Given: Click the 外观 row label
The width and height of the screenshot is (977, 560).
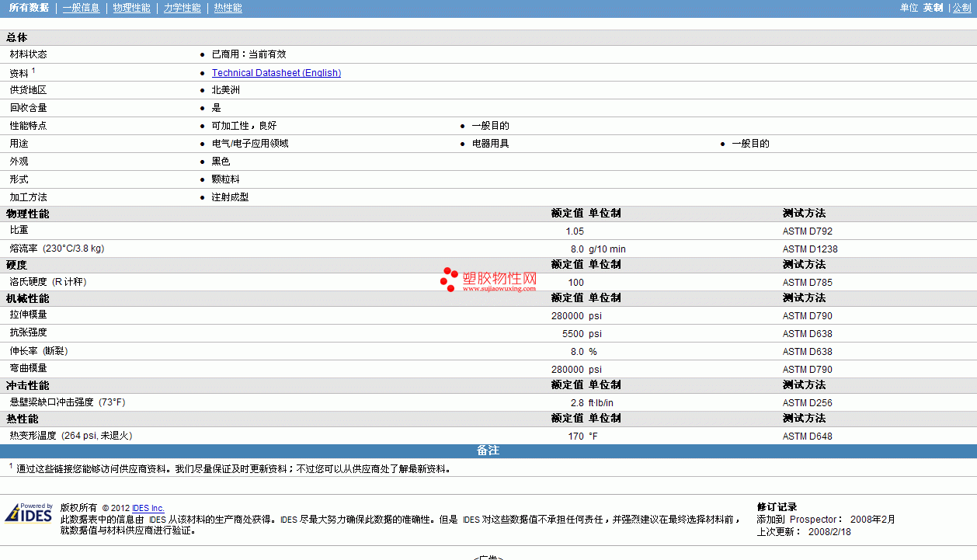Looking at the screenshot, I should (19, 162).
